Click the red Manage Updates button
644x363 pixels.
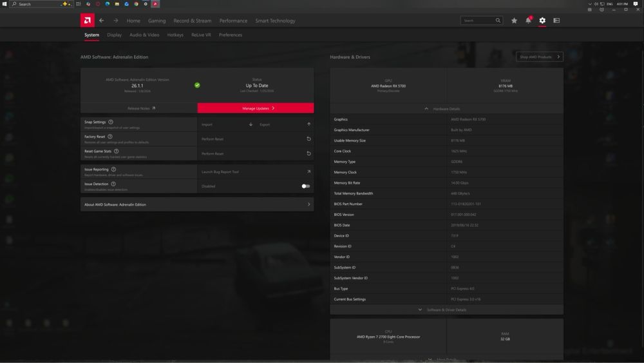256,108
